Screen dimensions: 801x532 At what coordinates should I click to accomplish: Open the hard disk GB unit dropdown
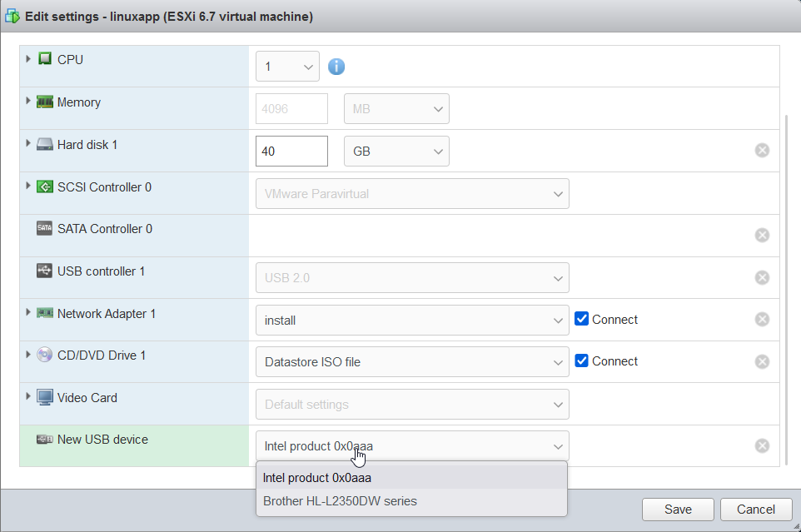click(396, 152)
